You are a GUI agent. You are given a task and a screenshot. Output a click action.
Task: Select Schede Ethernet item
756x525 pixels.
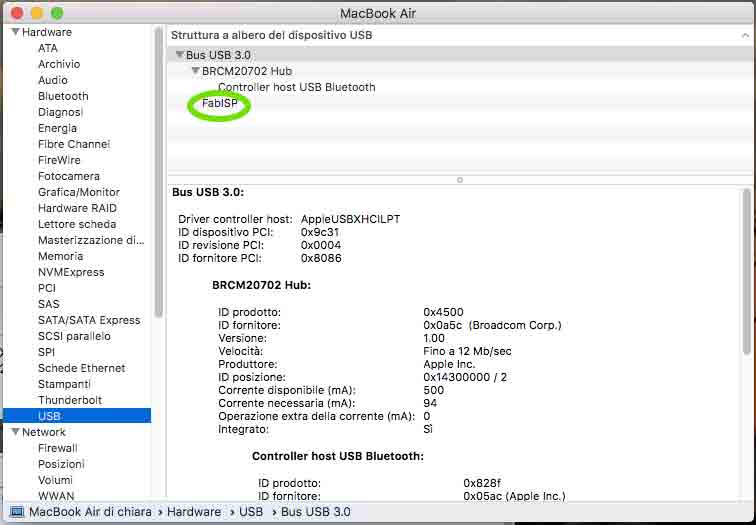pos(81,368)
